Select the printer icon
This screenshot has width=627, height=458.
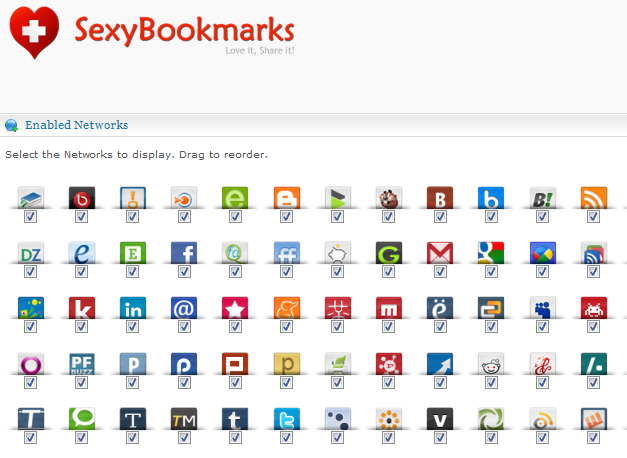tap(337, 364)
